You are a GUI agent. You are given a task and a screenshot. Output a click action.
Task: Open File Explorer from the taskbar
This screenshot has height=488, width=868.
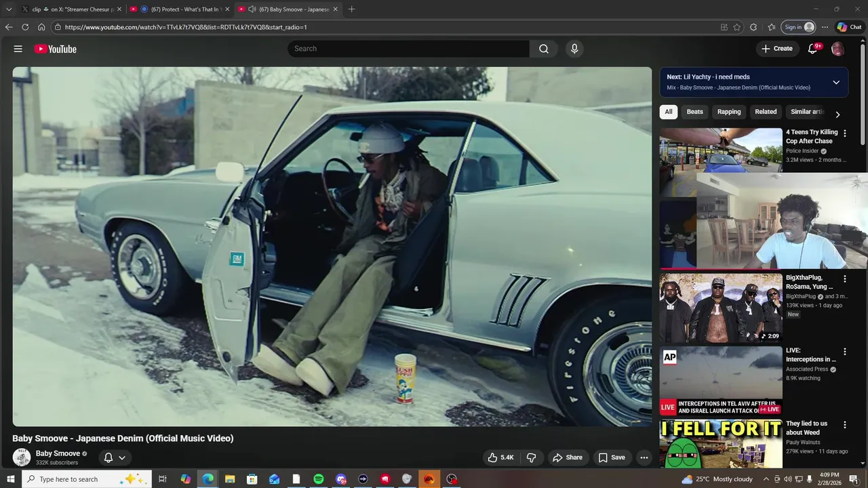coord(230,479)
